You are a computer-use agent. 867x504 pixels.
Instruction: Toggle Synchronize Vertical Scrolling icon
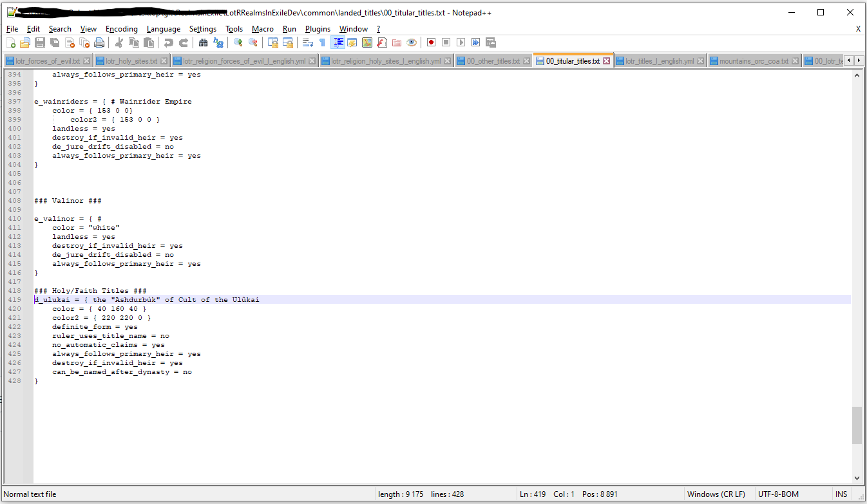pyautogui.click(x=273, y=42)
